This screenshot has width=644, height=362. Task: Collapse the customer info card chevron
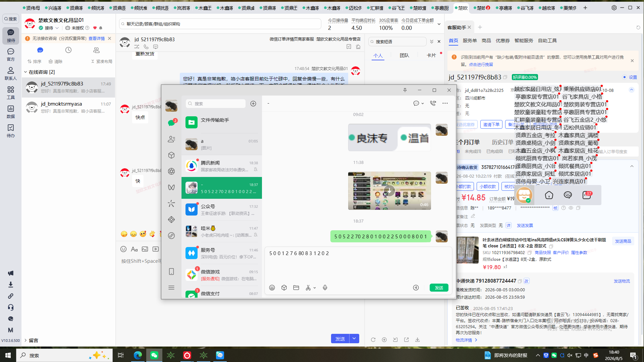coord(632,90)
